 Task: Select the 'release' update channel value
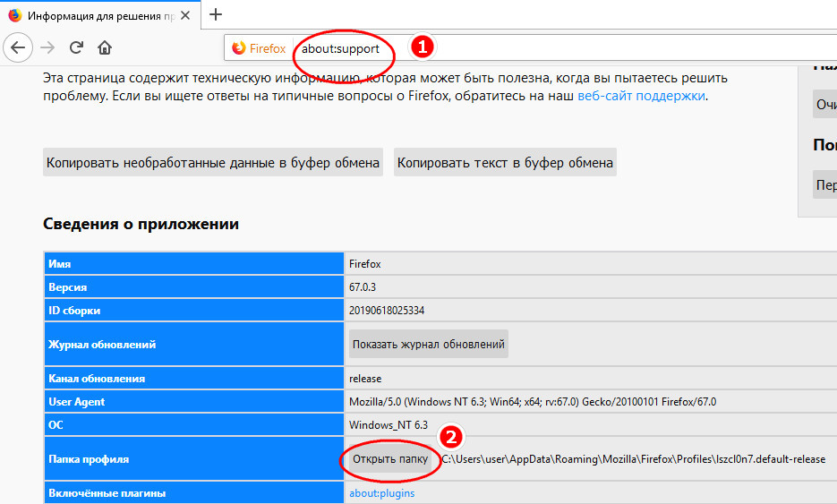tap(365, 379)
